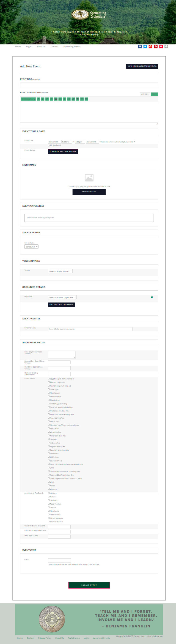Go to Home in top navigation

pos(18,46)
